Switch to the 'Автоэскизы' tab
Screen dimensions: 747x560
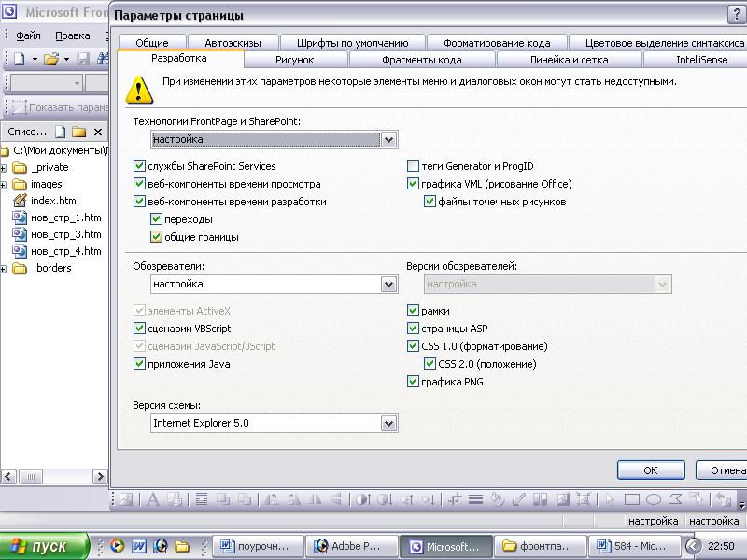(x=233, y=43)
